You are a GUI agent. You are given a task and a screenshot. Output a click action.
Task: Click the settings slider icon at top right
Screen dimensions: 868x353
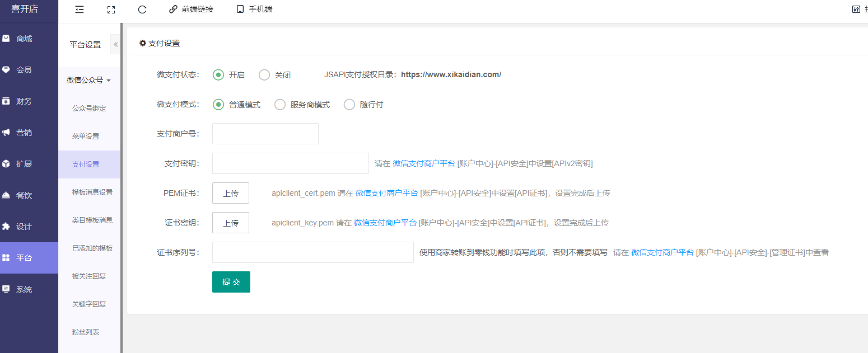(856, 10)
